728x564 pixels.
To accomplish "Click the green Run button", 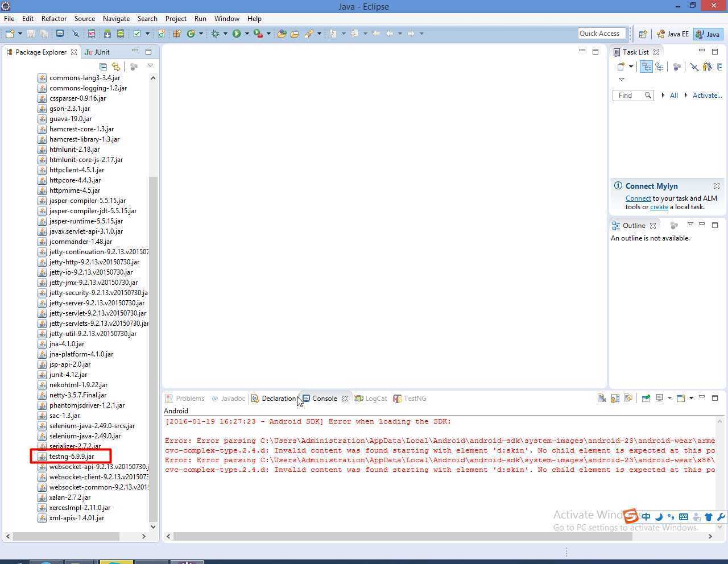I will pos(237,34).
